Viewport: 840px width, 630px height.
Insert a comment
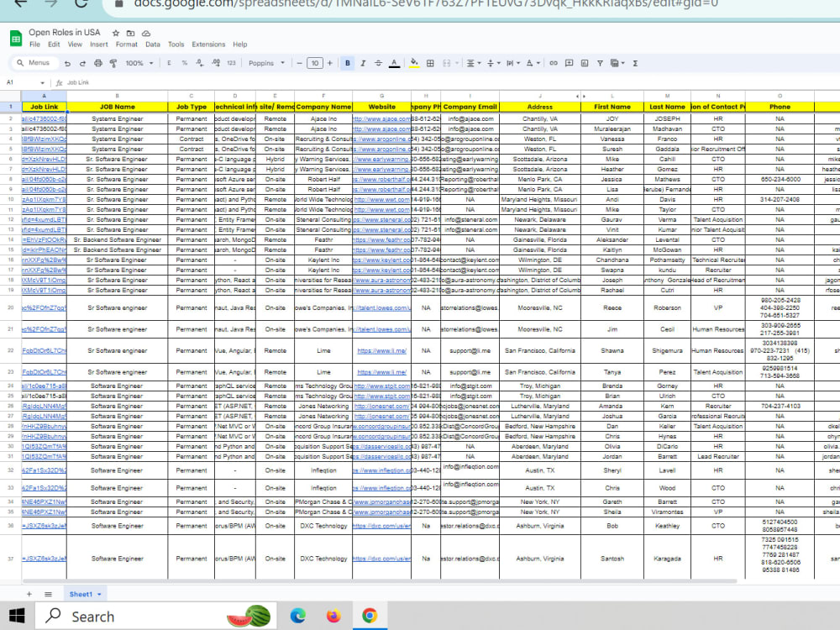[569, 63]
